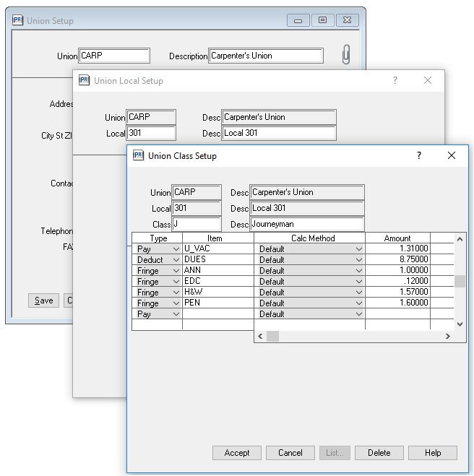Click the PR icon in Union Setup title bar

coord(17,20)
